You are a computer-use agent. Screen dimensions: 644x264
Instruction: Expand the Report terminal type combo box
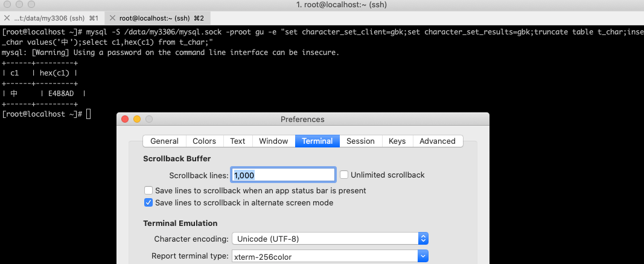coord(423,257)
